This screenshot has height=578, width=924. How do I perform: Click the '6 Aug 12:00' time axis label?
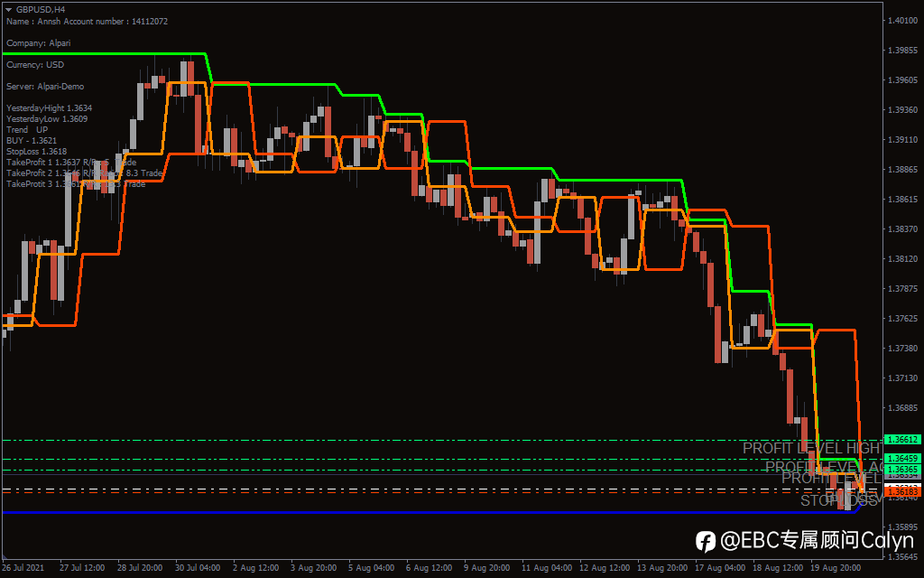coord(429,567)
